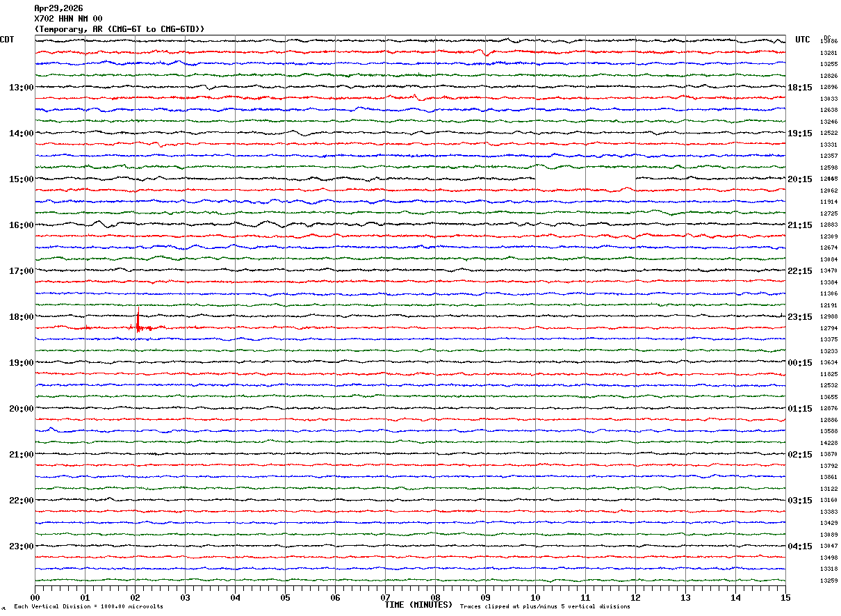Screen dimensions: 841x616
Task: Click the CDT column header
Action: [7, 40]
